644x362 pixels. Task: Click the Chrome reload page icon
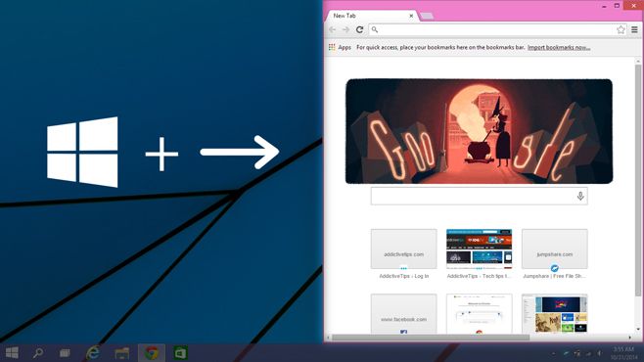(x=360, y=29)
